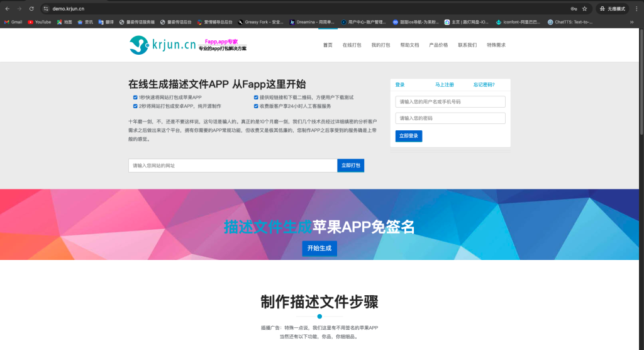Show more bookmarks with the double chevron
Viewport: 644px width, 350px height.
point(631,22)
